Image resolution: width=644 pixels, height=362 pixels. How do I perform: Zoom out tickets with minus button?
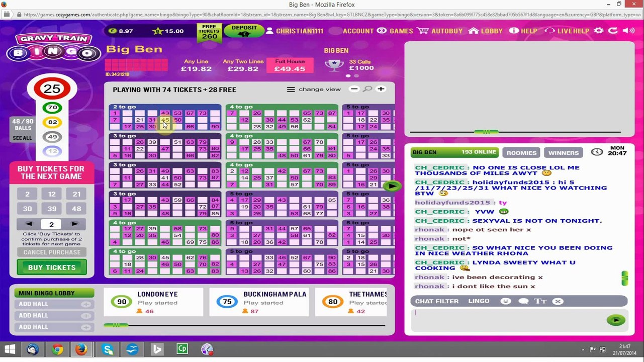pos(354,89)
